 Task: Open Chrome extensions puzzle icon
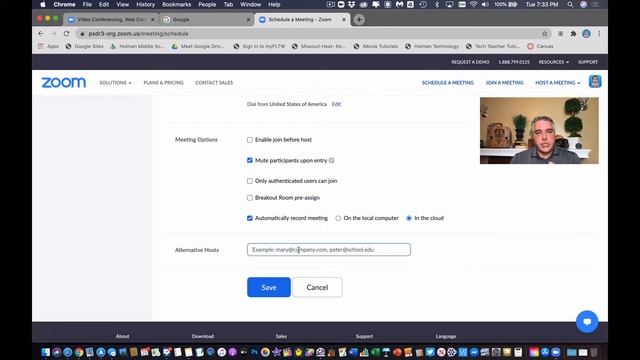coord(573,34)
